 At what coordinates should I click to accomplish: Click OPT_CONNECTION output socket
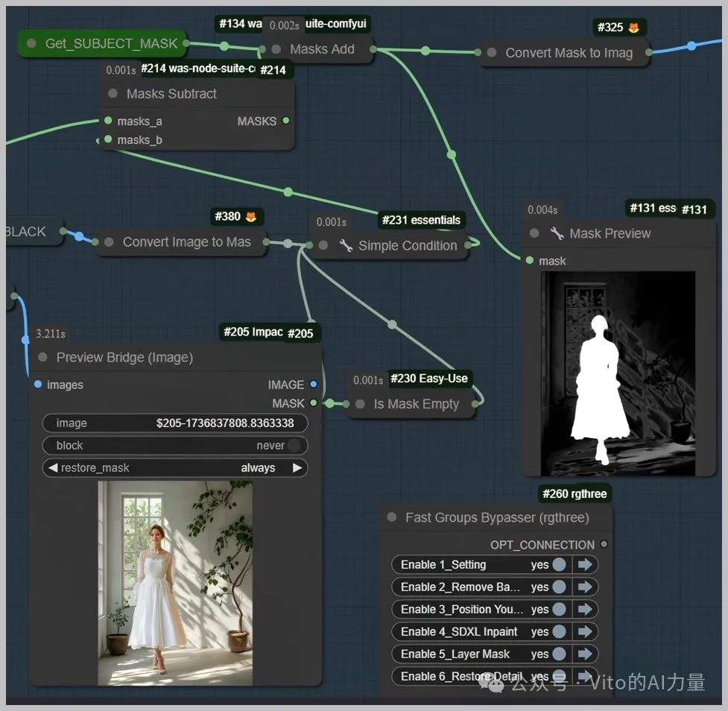pyautogui.click(x=604, y=544)
